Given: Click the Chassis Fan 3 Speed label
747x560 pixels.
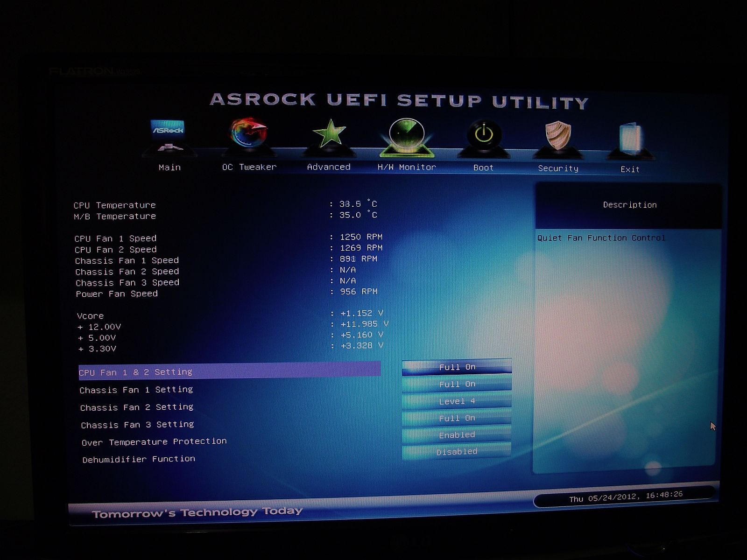Looking at the screenshot, I should pyautogui.click(x=127, y=283).
